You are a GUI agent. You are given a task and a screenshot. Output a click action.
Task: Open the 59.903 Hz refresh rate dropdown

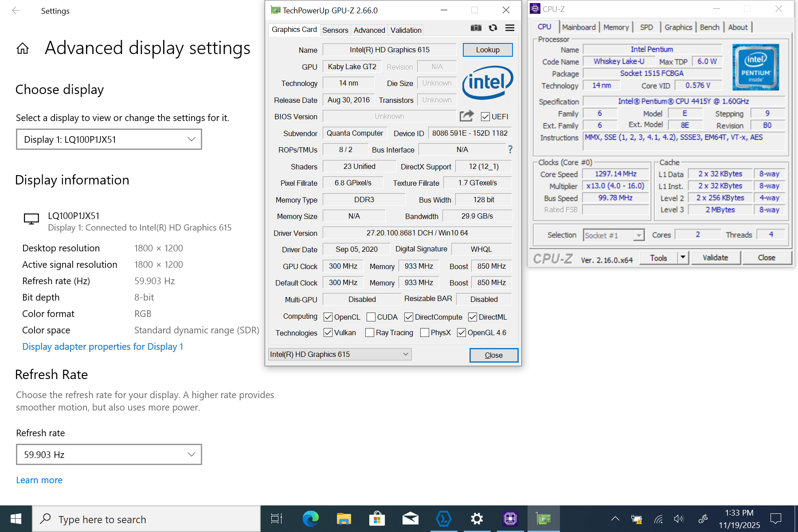tap(109, 454)
